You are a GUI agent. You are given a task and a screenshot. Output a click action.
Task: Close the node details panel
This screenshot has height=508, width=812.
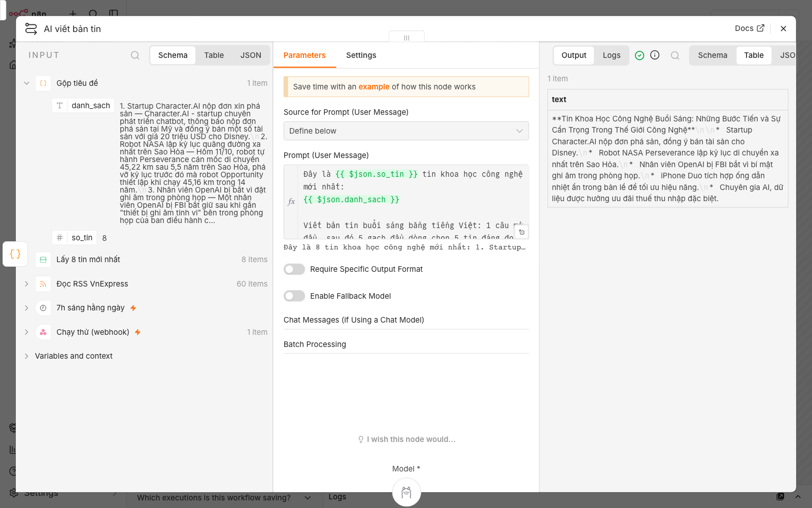pyautogui.click(x=784, y=28)
